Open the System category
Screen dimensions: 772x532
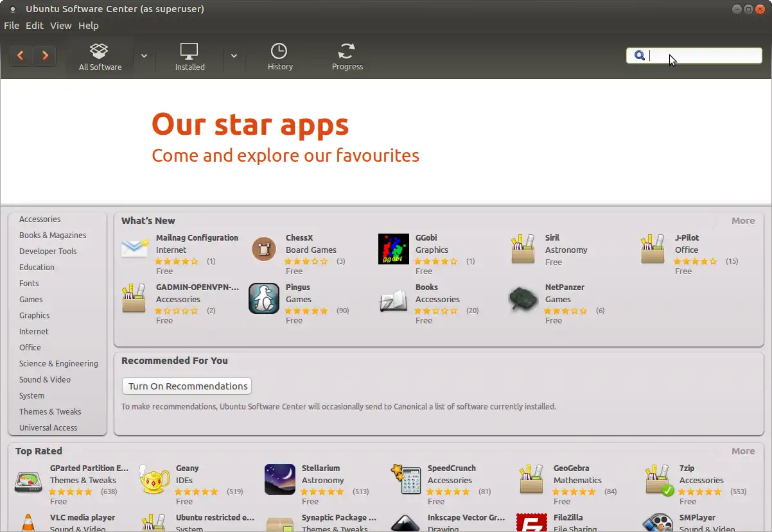[x=32, y=396]
